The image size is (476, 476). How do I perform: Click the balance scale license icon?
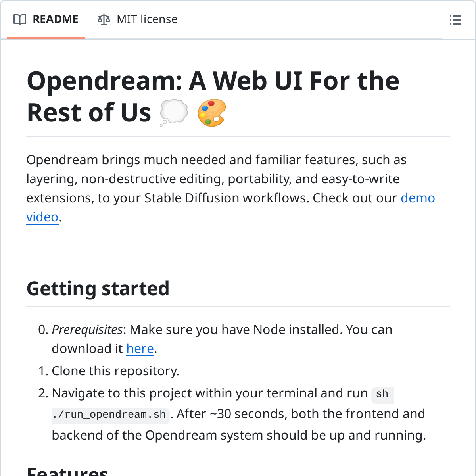click(x=104, y=19)
